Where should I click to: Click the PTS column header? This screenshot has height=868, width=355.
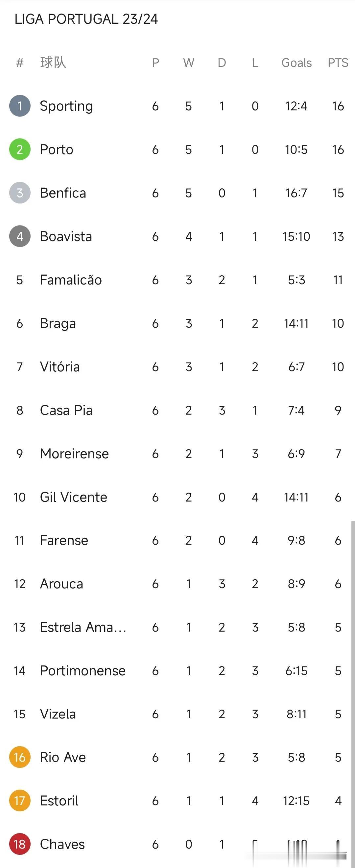click(338, 63)
